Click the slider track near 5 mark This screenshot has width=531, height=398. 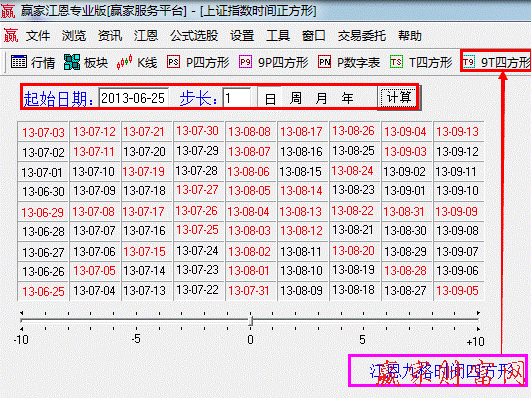[x=363, y=320]
